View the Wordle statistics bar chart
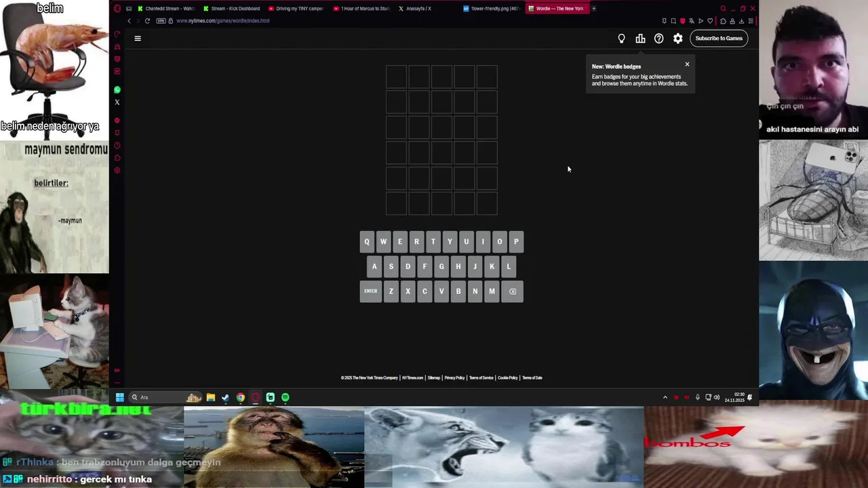The height and width of the screenshot is (488, 868). (640, 39)
